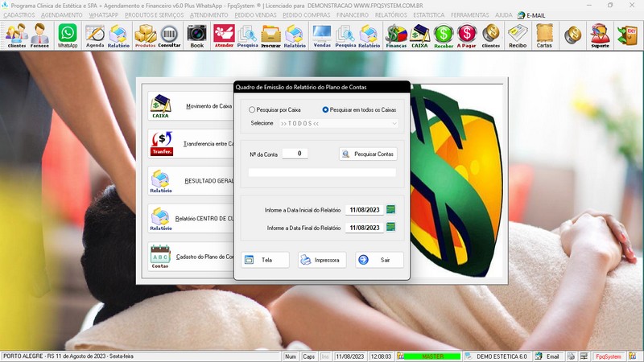Select Pesquisar em todos os Caixas option
Image resolution: width=644 pixels, height=362 pixels.
[359, 109]
